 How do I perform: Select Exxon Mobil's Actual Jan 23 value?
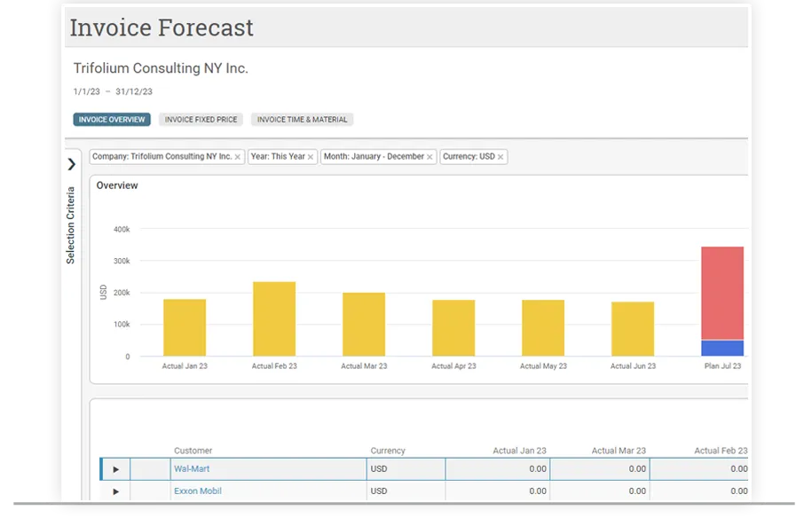[498, 491]
